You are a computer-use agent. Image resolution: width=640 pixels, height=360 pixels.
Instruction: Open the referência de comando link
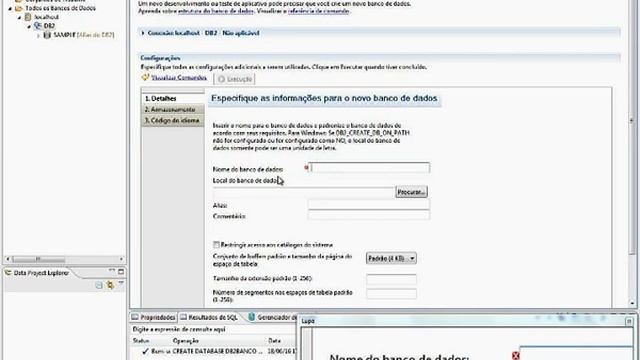click(x=318, y=11)
